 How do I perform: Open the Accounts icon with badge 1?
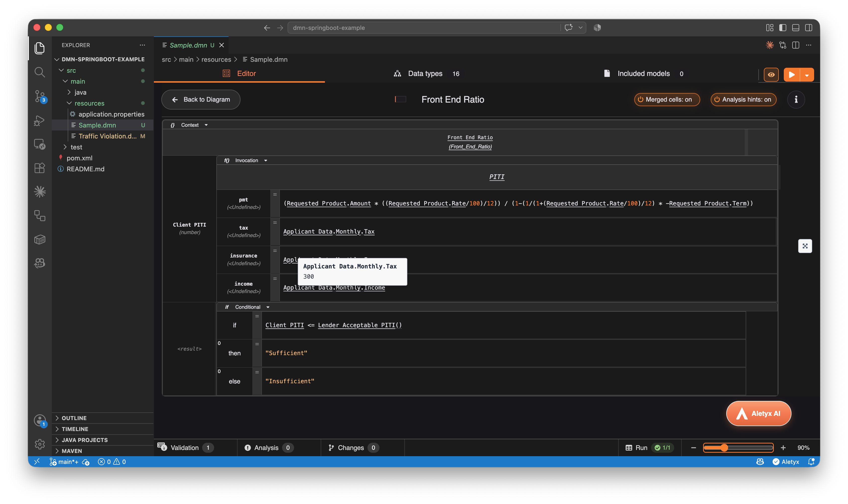pyautogui.click(x=40, y=420)
